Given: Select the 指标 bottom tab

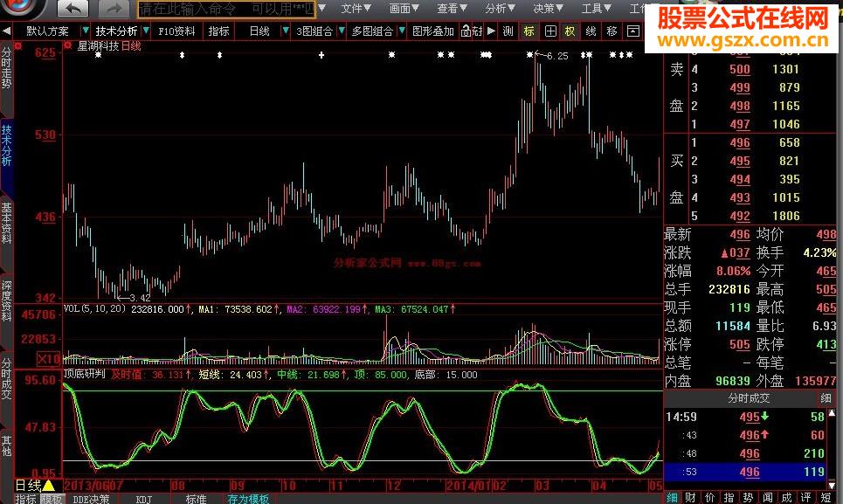Looking at the screenshot, I should point(26,499).
